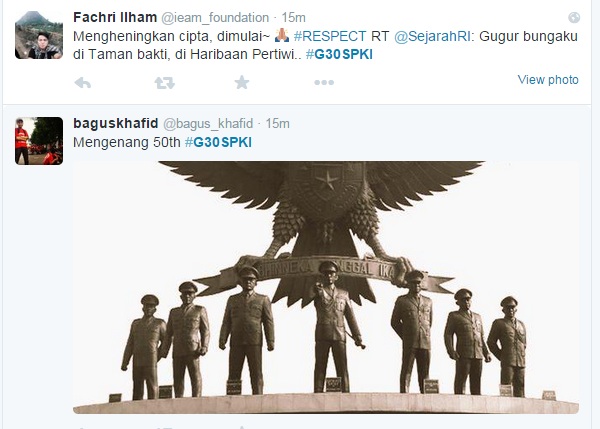Click the globe icon on first tweet

click(574, 18)
